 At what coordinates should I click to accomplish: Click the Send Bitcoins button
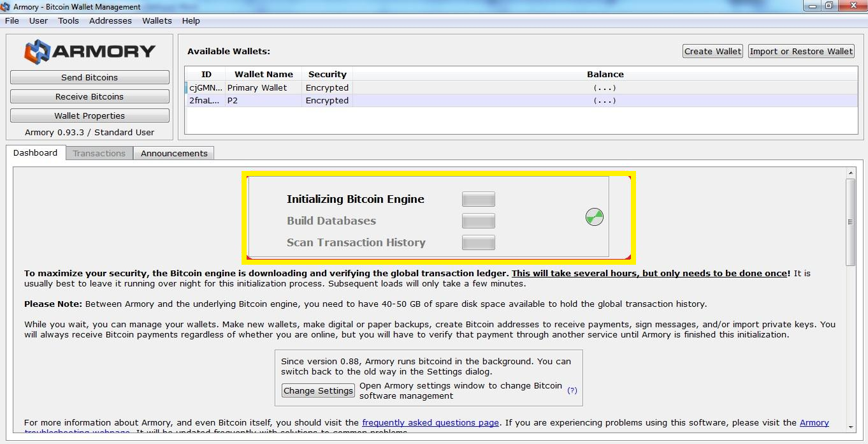point(90,77)
